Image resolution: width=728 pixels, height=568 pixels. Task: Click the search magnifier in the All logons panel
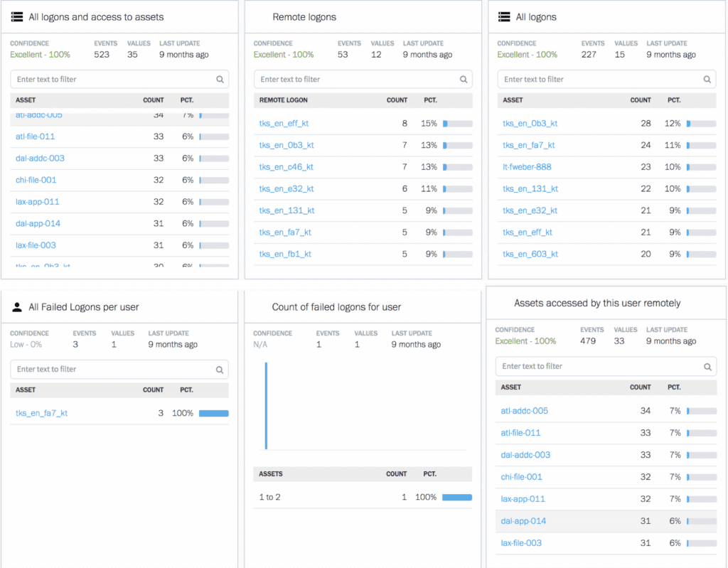(707, 79)
